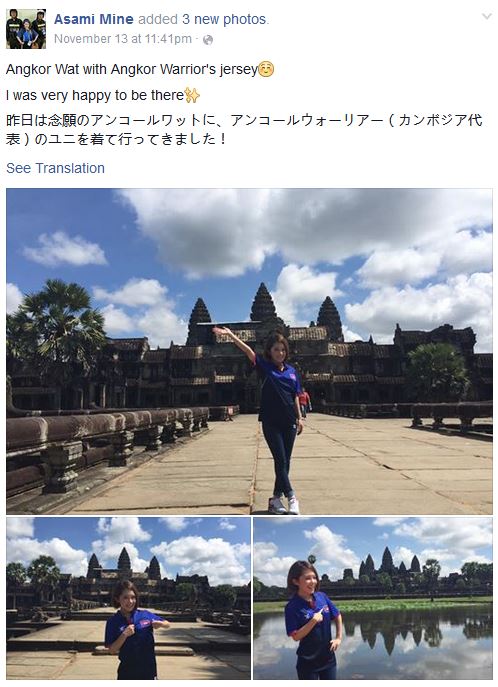The width and height of the screenshot is (498, 687).
Task: Click the '3 new photos' link
Action: 224,19
